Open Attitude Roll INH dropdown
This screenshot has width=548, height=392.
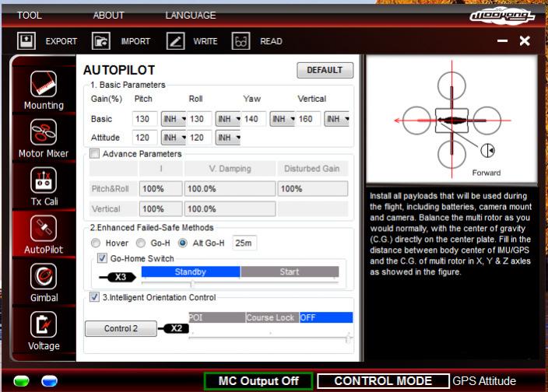click(228, 138)
